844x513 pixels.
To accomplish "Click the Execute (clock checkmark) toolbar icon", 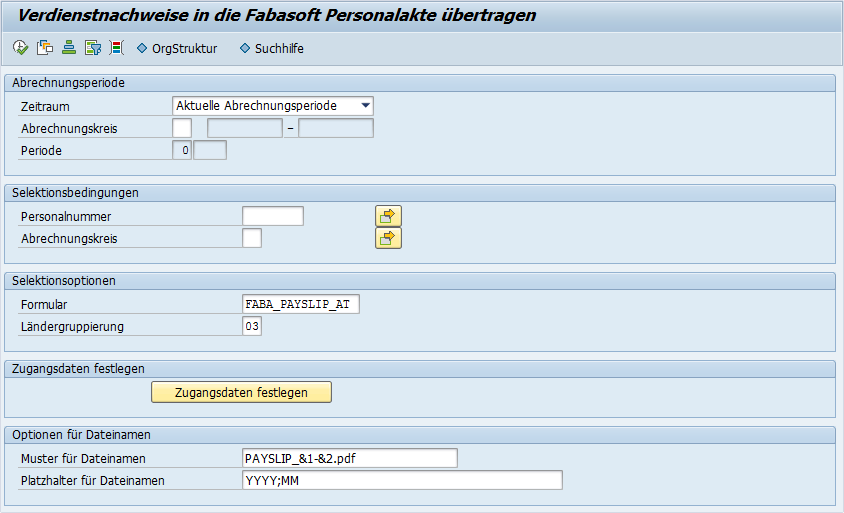I will (21, 47).
